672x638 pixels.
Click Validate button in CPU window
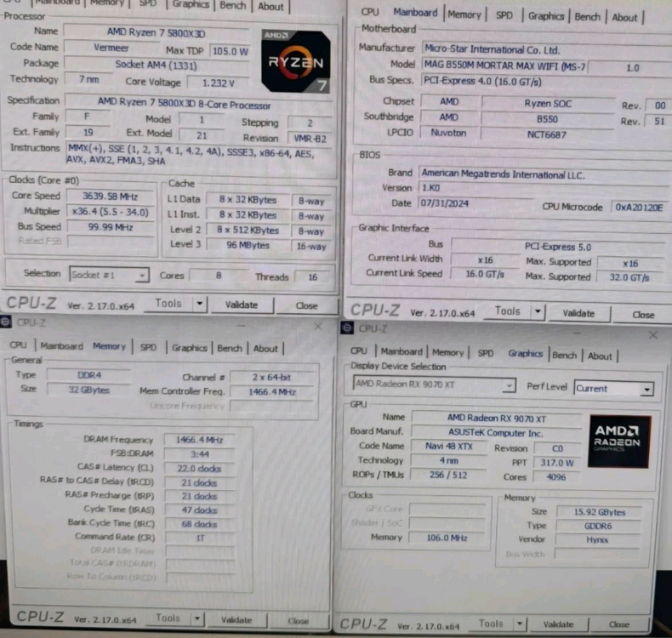[x=242, y=305]
